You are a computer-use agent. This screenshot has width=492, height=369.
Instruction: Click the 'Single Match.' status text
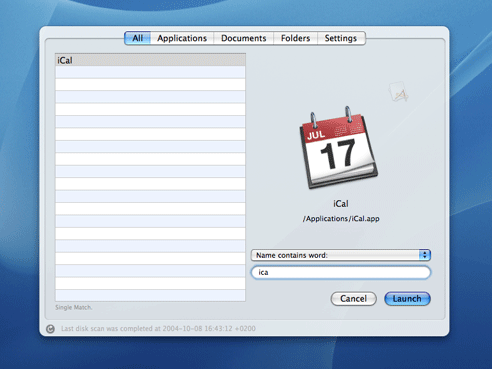74,307
